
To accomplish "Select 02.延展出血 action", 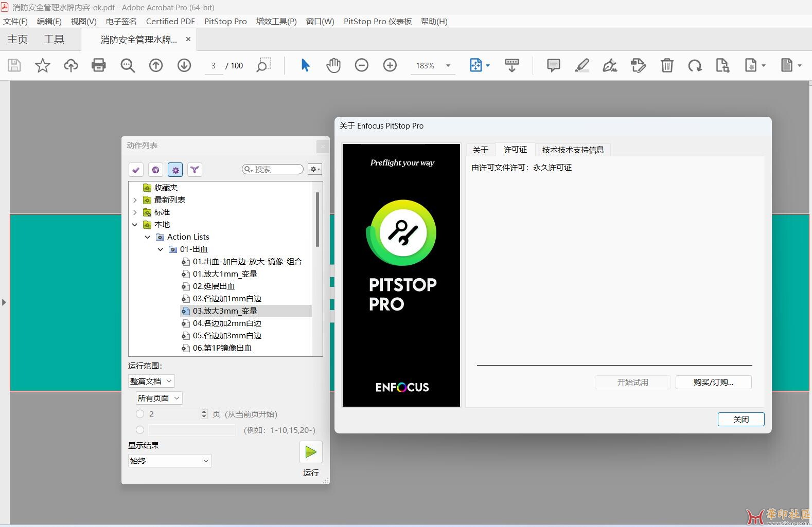I will pyautogui.click(x=214, y=286).
